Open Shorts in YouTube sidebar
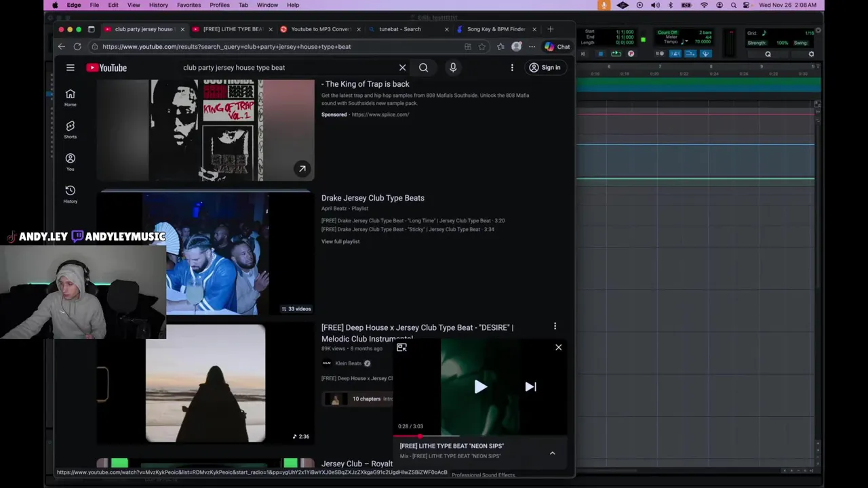 click(x=71, y=129)
